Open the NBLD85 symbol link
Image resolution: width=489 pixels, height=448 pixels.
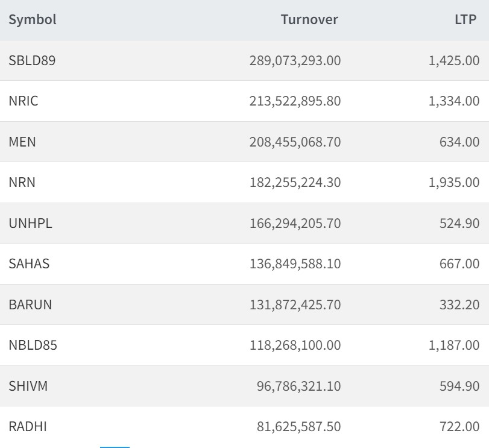33,345
